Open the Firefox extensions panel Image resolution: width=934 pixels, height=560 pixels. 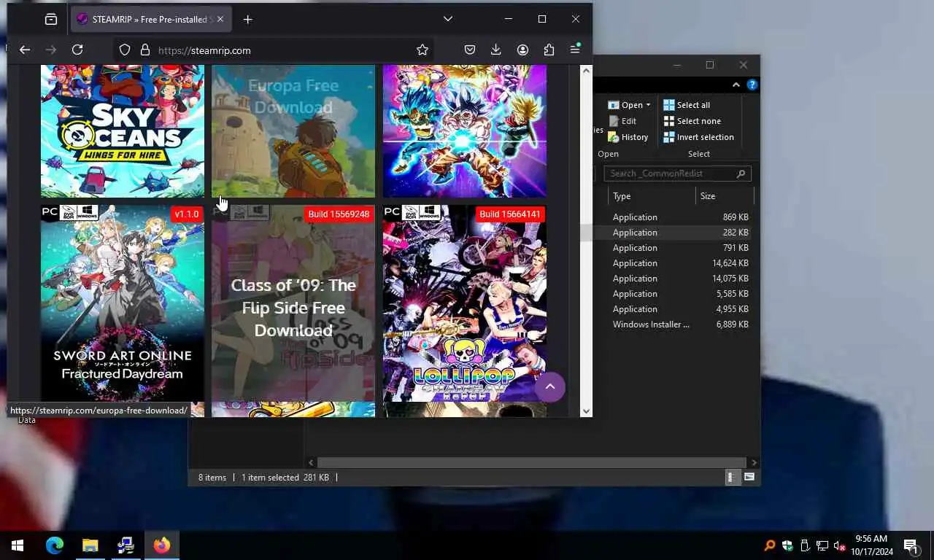coord(549,50)
